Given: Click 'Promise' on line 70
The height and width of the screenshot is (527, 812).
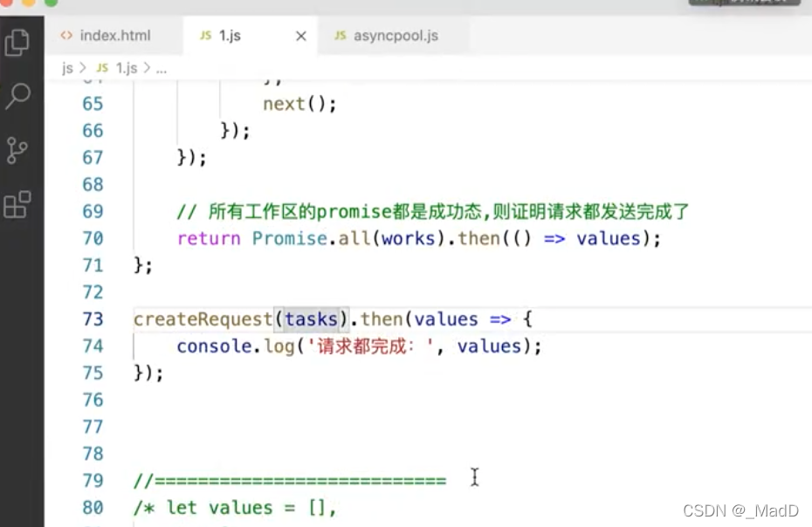Looking at the screenshot, I should tap(290, 239).
